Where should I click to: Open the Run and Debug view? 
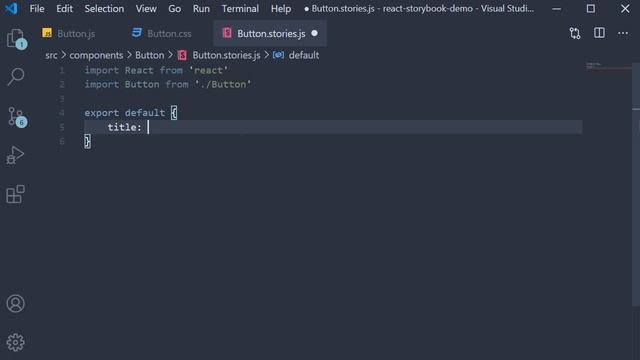(16, 156)
